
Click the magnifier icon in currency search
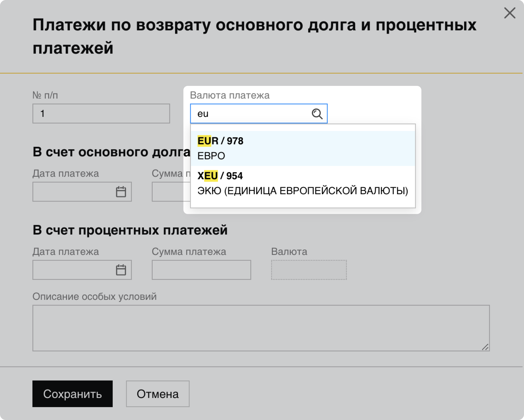[x=317, y=114]
